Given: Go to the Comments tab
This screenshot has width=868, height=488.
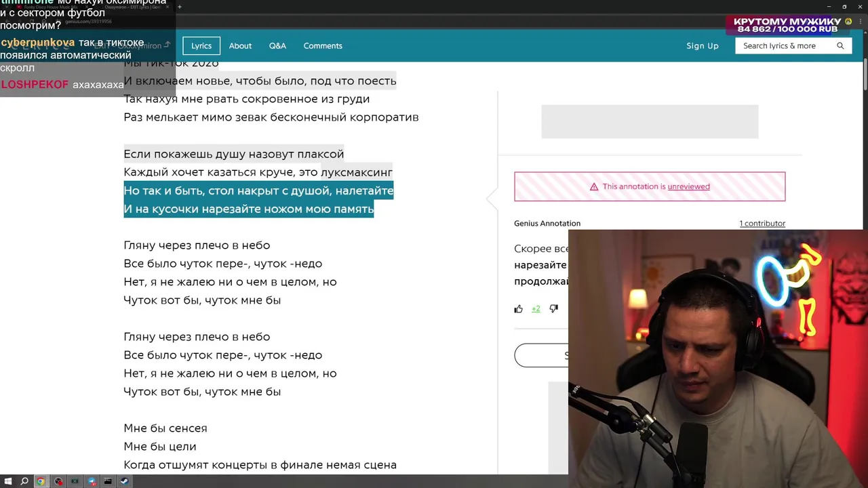Looking at the screenshot, I should (x=323, y=46).
